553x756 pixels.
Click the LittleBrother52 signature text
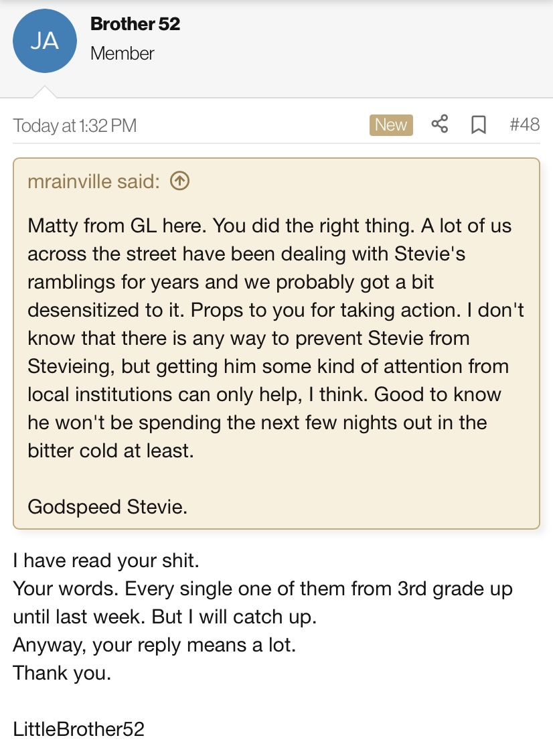[x=79, y=729]
